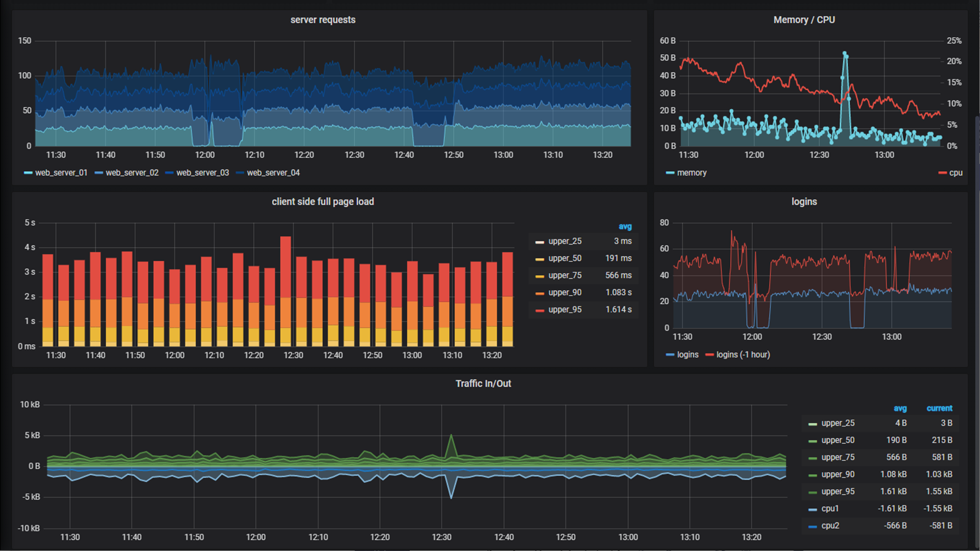The image size is (980, 551).
Task: Select cpu2 in Traffic legend
Action: coord(830,526)
